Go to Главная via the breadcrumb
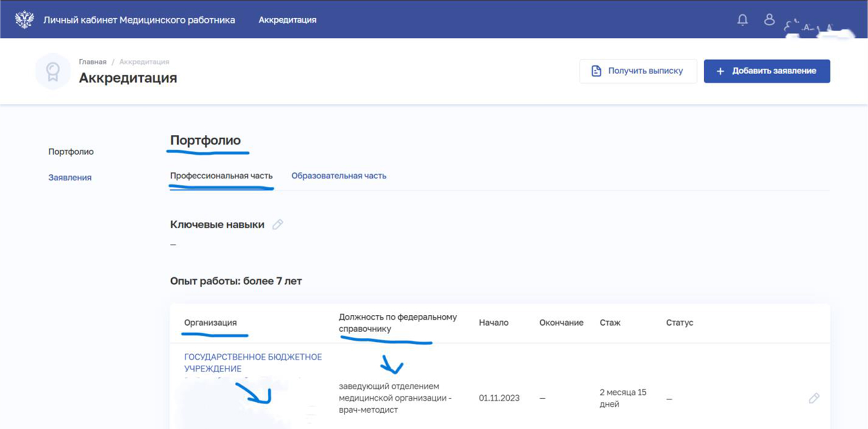Viewport: 868px width, 429px height. point(93,62)
